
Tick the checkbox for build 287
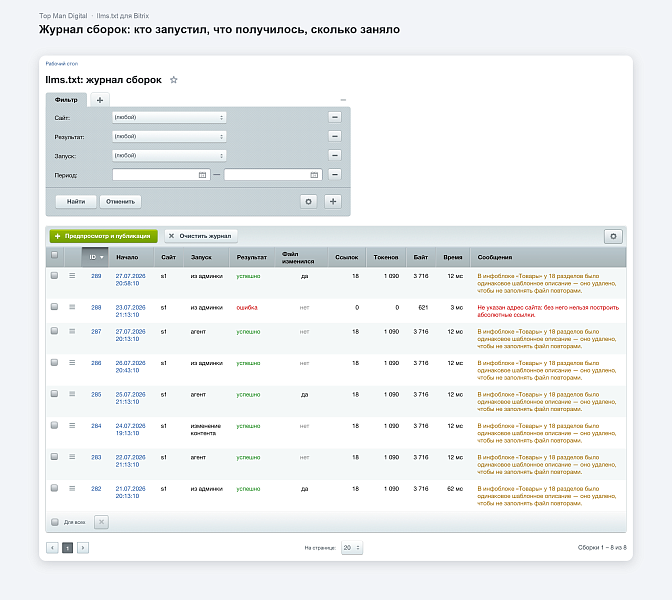tap(54, 331)
